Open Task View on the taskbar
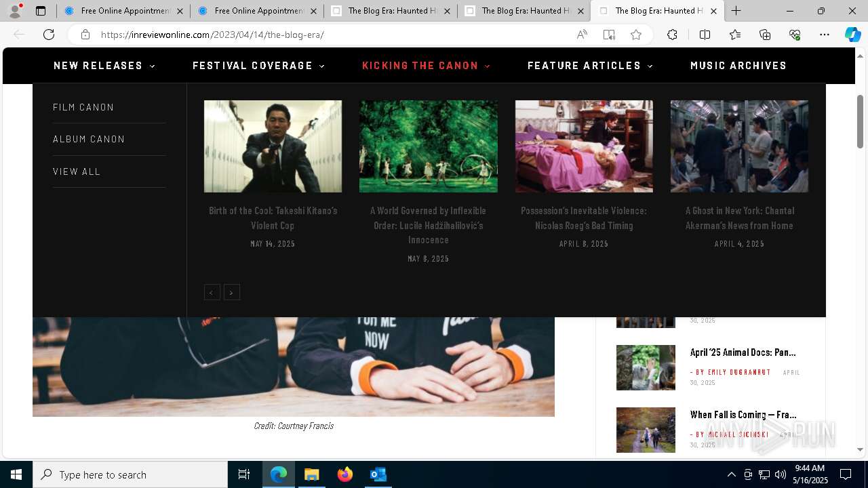This screenshot has width=868, height=488. click(244, 474)
